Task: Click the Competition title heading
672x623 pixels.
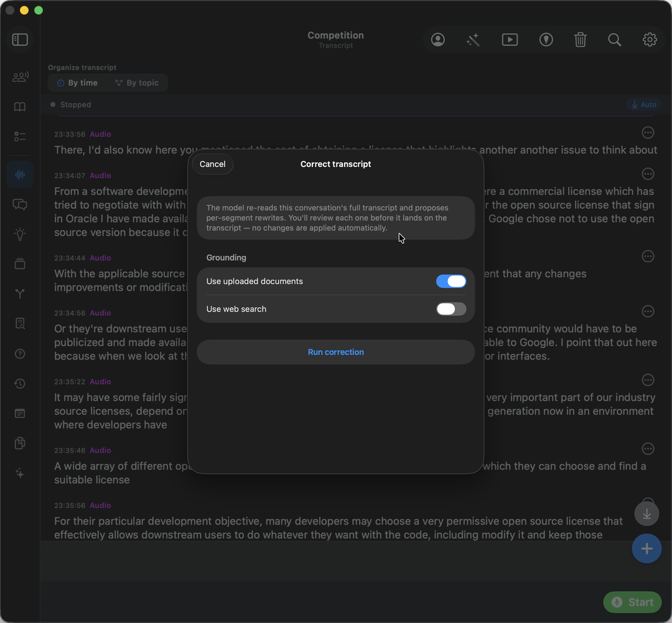Action: tap(335, 35)
